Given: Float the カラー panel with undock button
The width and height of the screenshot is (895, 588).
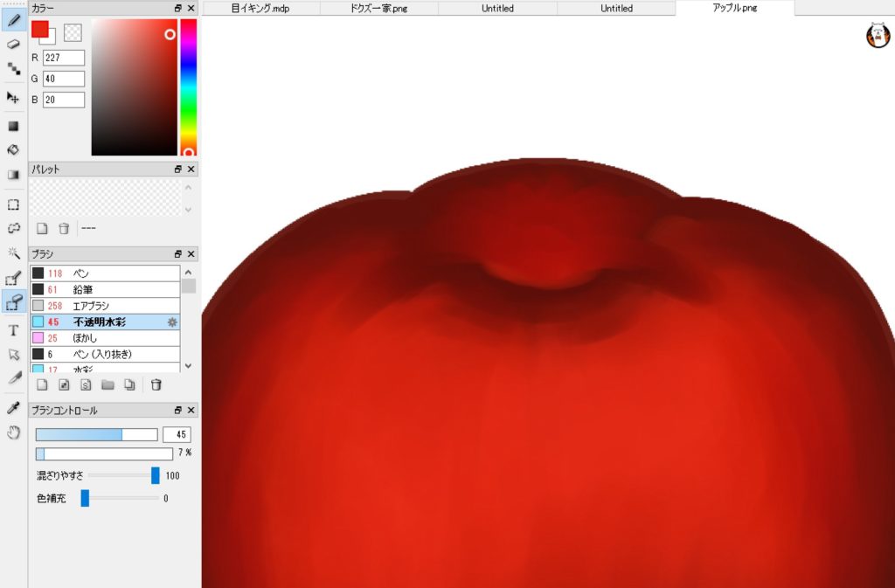Looking at the screenshot, I should 177,8.
